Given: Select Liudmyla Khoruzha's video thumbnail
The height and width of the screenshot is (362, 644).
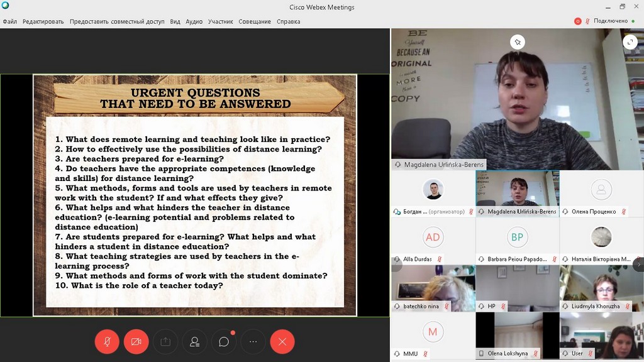Looking at the screenshot, I should pos(601,288).
